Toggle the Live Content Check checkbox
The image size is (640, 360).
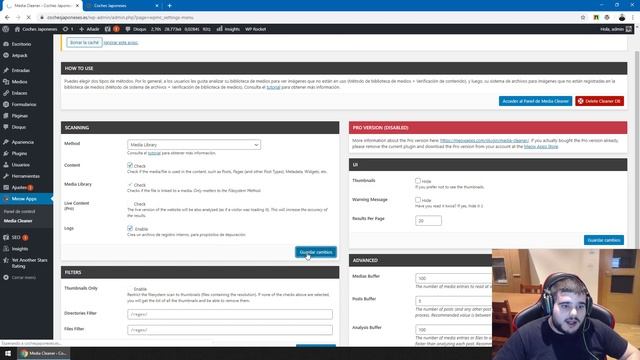point(130,203)
